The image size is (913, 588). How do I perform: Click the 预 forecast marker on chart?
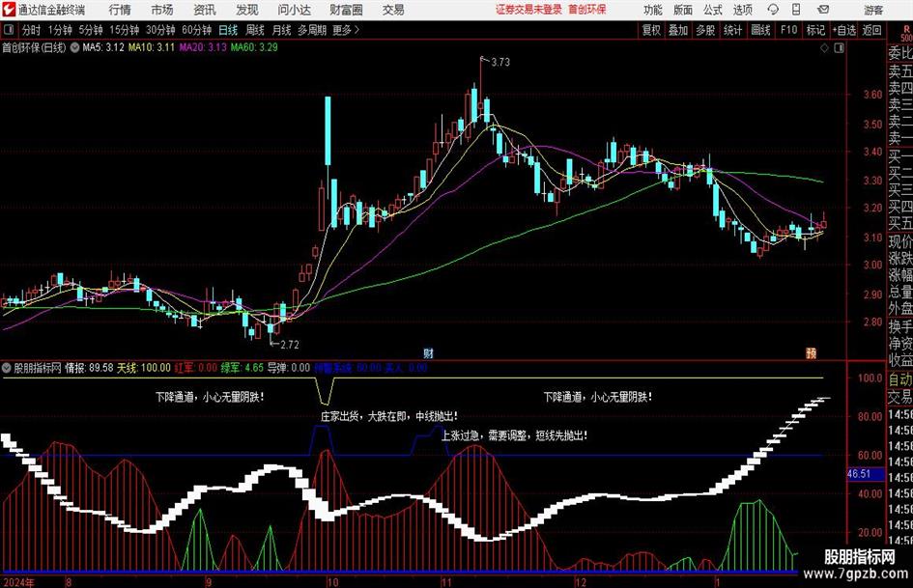[x=811, y=352]
